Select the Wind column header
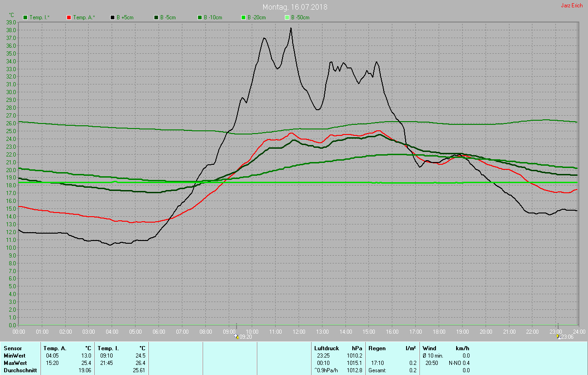 coord(429,348)
